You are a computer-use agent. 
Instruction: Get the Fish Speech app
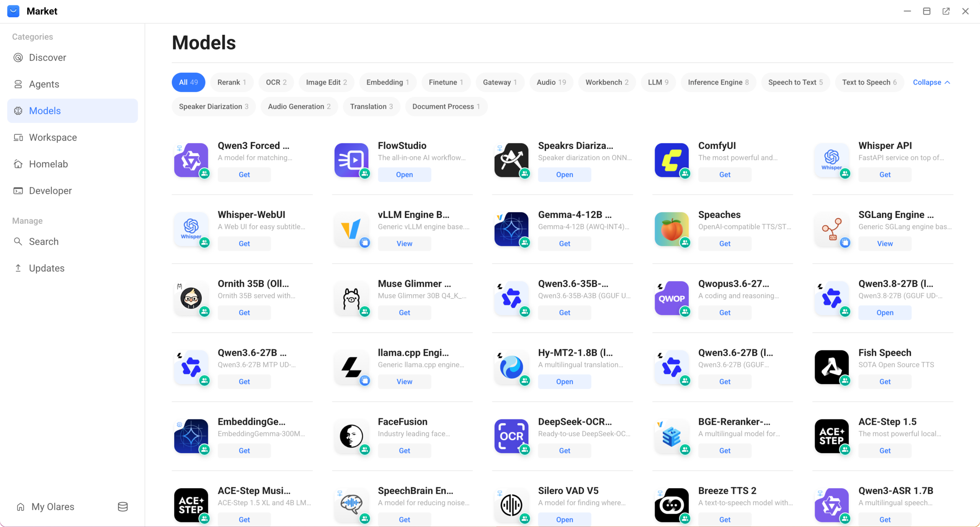[x=885, y=381]
